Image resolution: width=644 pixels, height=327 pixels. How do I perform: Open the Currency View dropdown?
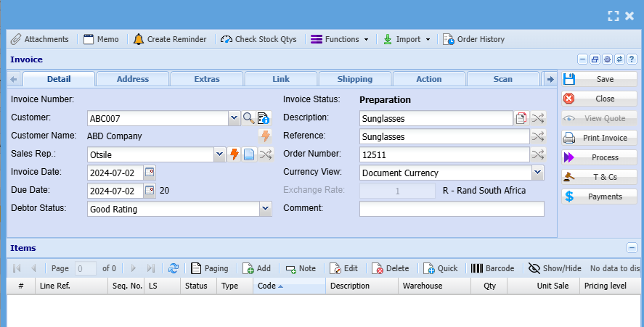point(537,173)
